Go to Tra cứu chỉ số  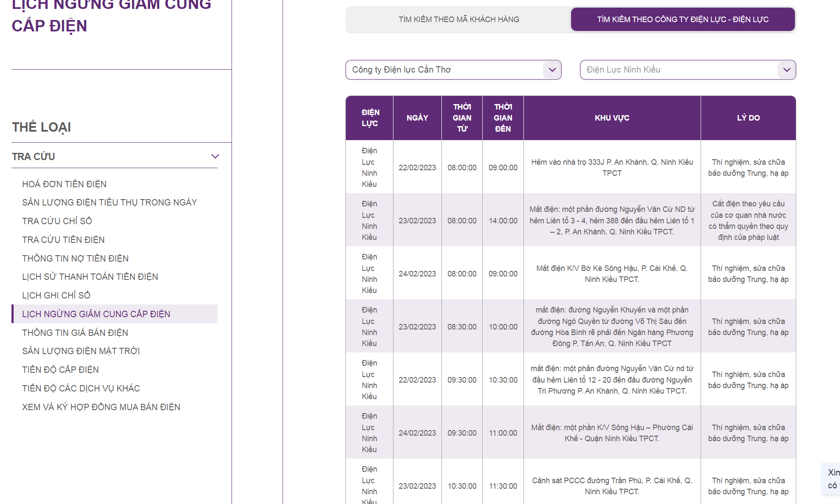[x=57, y=221]
